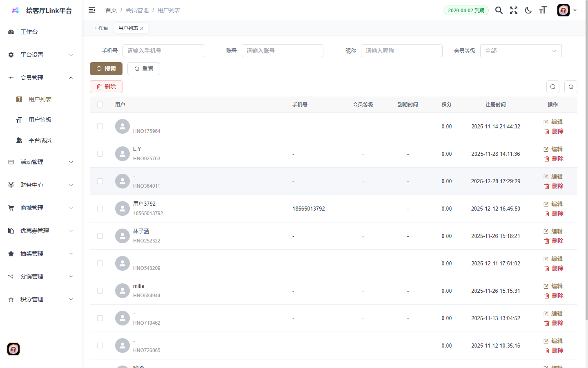The height and width of the screenshot is (368, 588).
Task: Expand the 财务中心 sidebar menu
Action: (41, 185)
